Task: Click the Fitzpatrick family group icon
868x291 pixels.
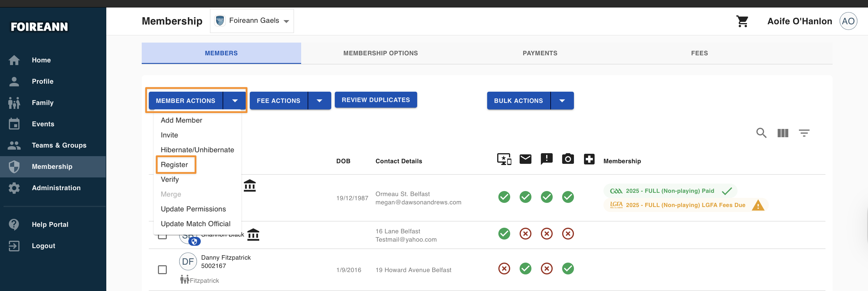Action: coord(184,279)
